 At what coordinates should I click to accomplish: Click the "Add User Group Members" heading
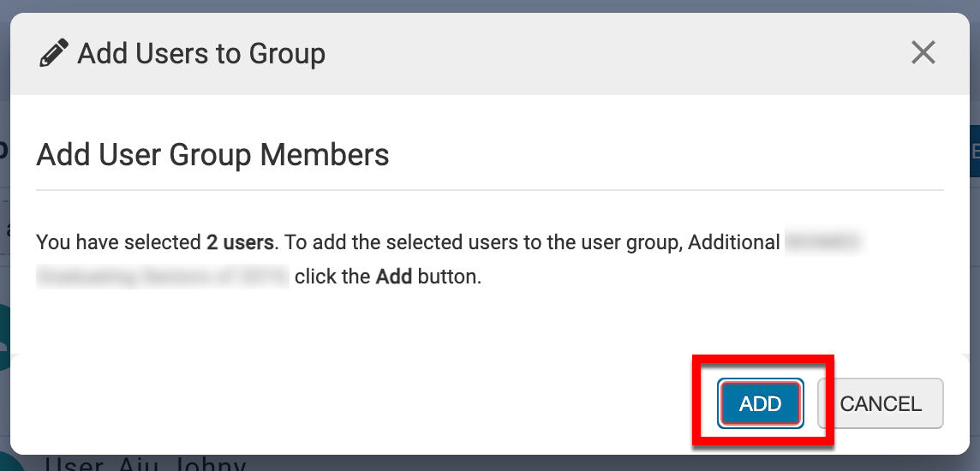click(212, 155)
